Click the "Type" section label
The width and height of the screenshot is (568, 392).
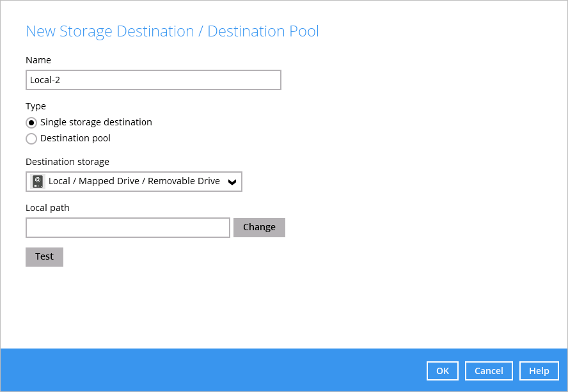point(36,106)
